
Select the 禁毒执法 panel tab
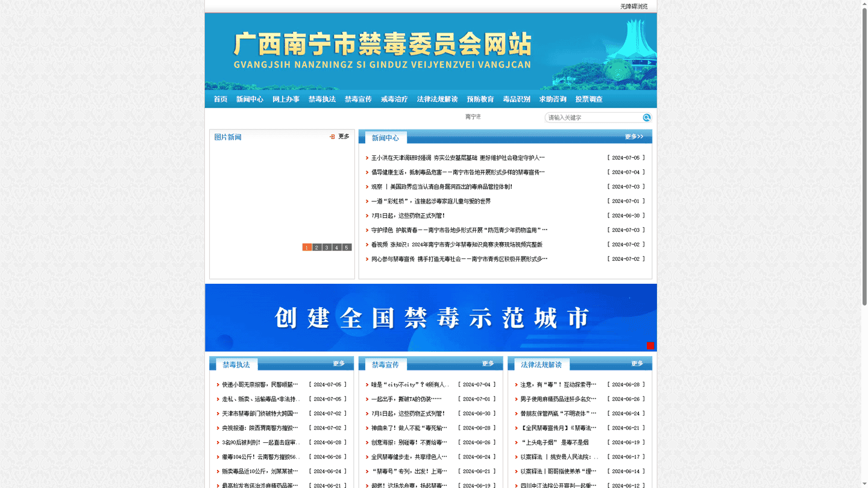click(x=236, y=364)
